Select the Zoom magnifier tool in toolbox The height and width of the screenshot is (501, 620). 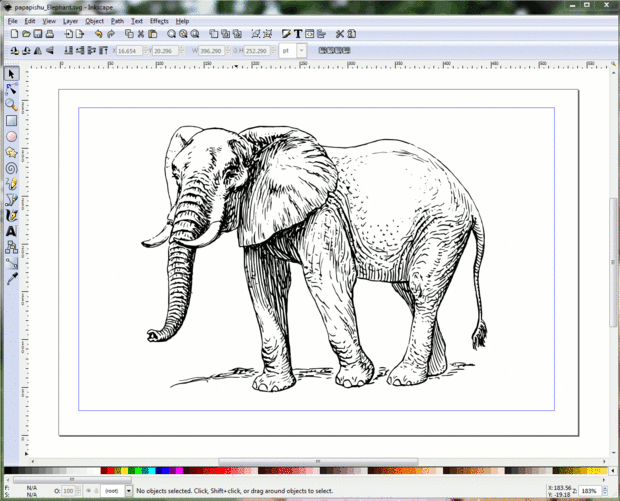click(11, 105)
